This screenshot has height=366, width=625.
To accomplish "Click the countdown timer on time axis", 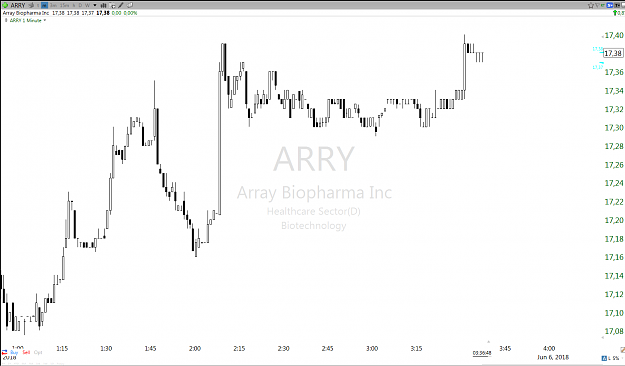I will pyautogui.click(x=482, y=353).
